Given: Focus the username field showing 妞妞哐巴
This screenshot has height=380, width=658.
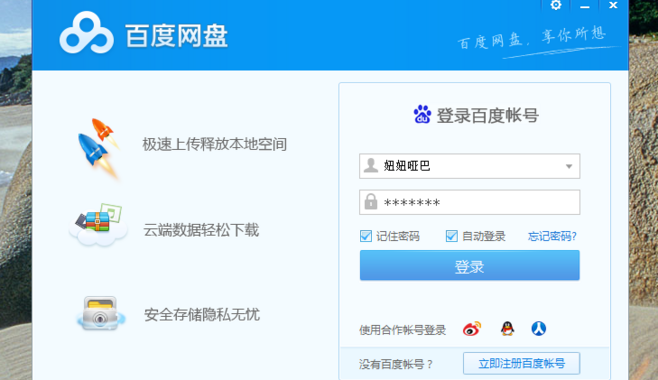Looking at the screenshot, I should (x=470, y=166).
